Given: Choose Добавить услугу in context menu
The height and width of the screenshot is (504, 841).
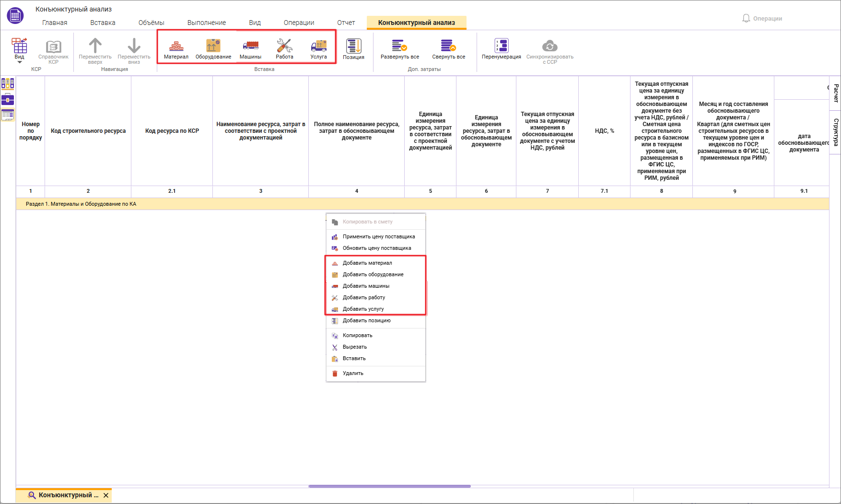Looking at the screenshot, I should click(376, 309).
